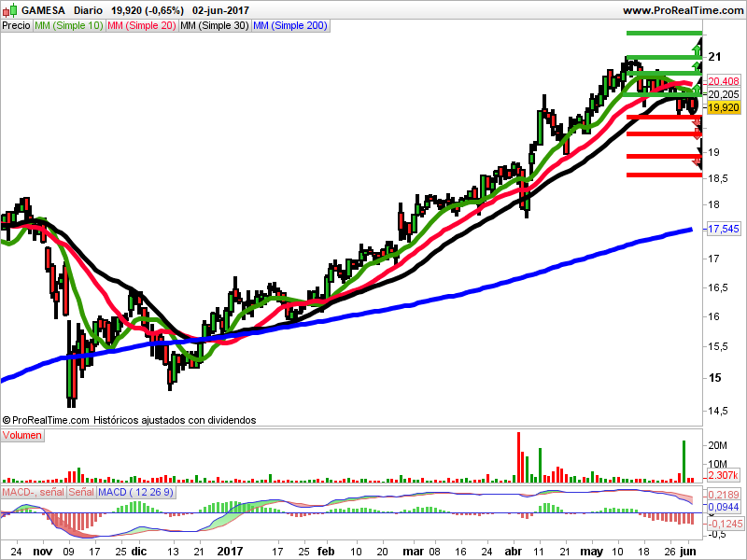Click the 18,5 price level on axis
Image resolution: width=747 pixels, height=560 pixels.
[x=718, y=178]
